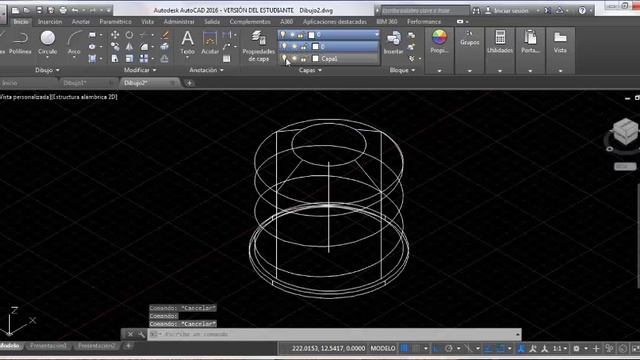This screenshot has width=640, height=360.
Task: Switch to the Dibujo1 document tab
Action: tap(74, 83)
